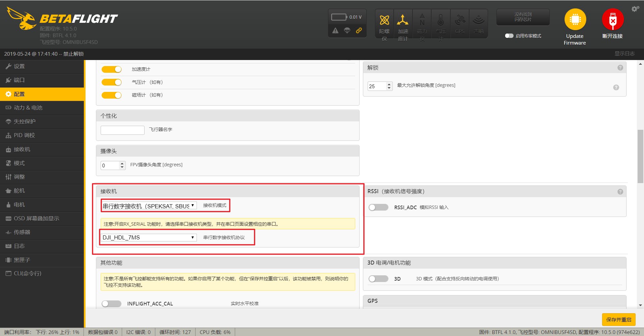
Task: Click 显示日志 show log link
Action: point(624,54)
